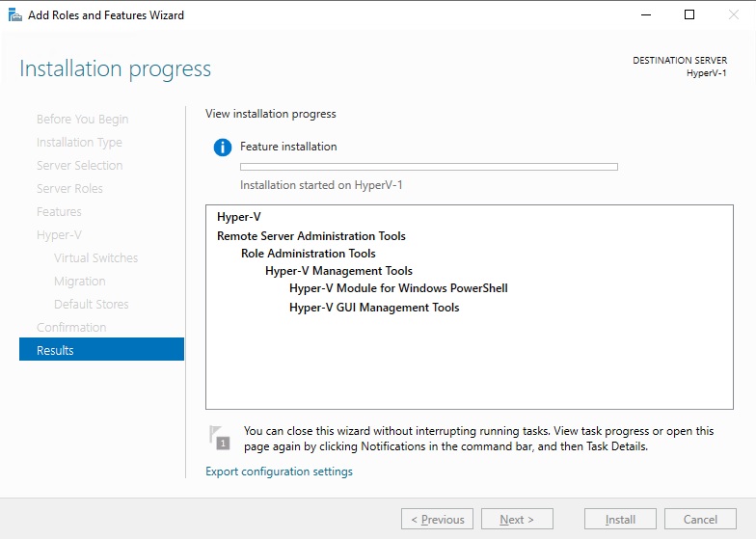The height and width of the screenshot is (539, 756).
Task: Click the 'HyperV-1' destination server name
Action: (706, 73)
